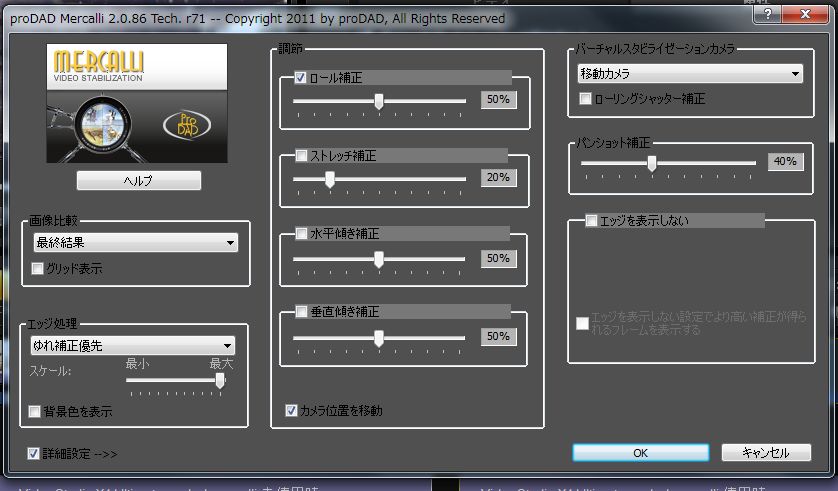Screen dimensions: 838x491
Task: Click the greyed エッジを表示しない設定でより高い補正 checkbox
Action: click(583, 323)
